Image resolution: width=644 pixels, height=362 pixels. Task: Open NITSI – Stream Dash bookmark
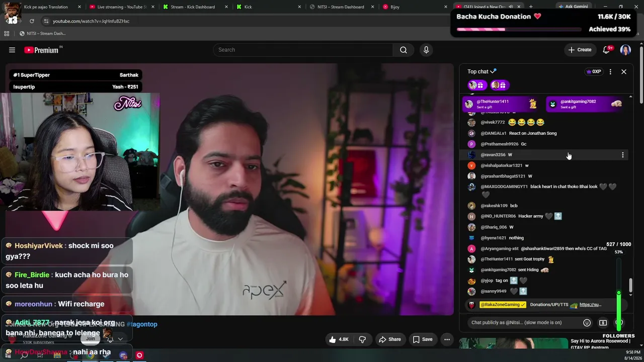[x=42, y=34]
